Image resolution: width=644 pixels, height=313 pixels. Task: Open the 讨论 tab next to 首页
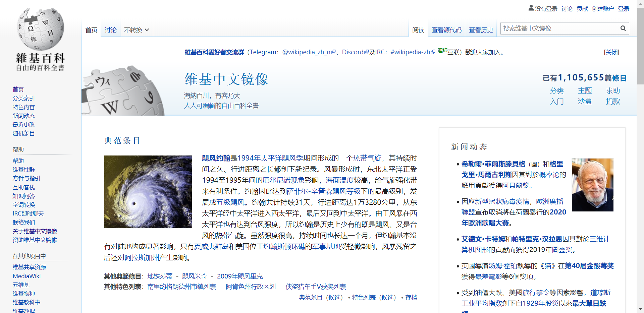tap(111, 30)
